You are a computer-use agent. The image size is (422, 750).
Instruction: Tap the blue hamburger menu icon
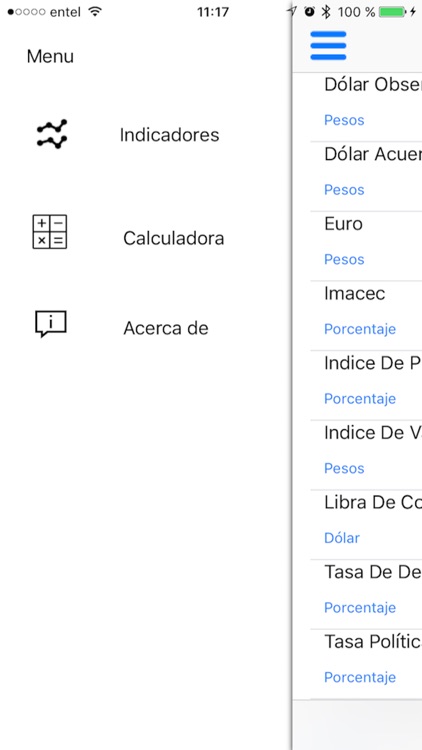[x=328, y=45]
